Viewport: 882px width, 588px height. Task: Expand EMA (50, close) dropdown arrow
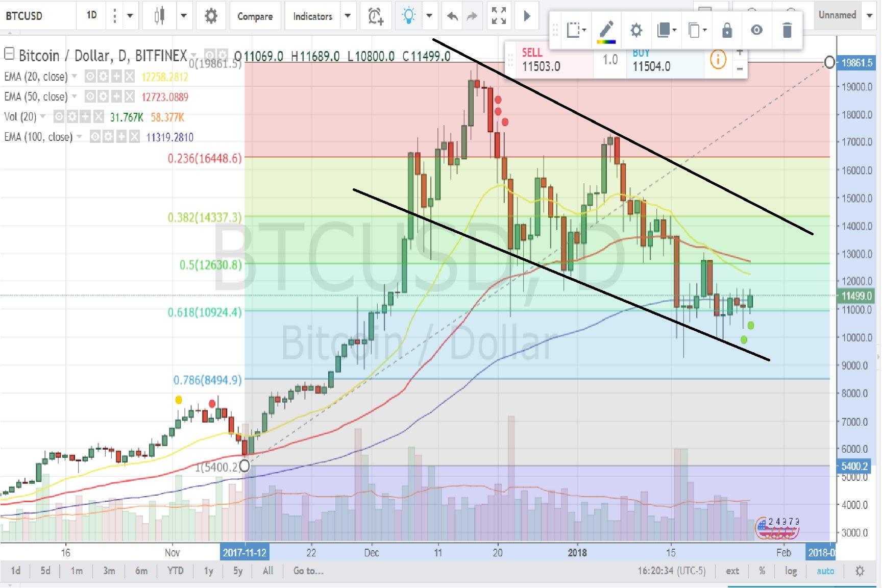tap(75, 96)
